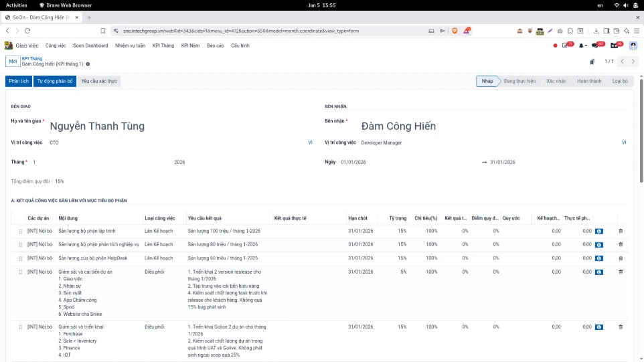Set status to Đang thực hiện

(x=519, y=81)
